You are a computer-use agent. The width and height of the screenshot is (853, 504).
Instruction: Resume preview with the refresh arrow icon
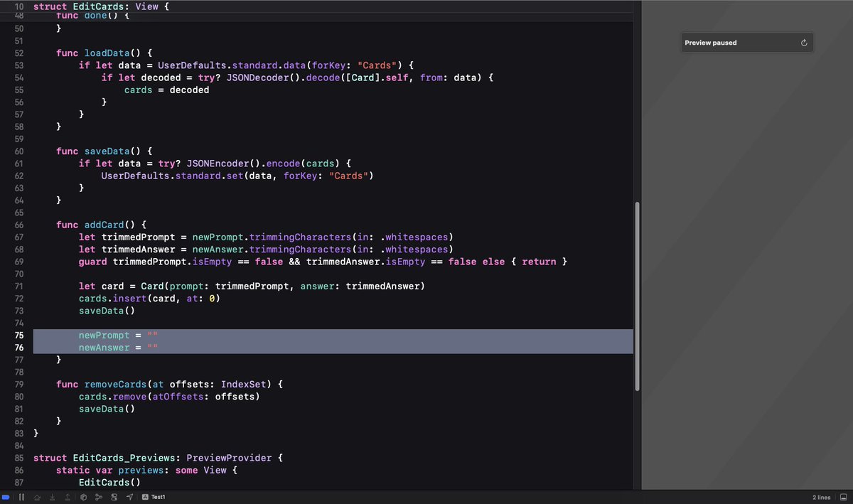804,43
